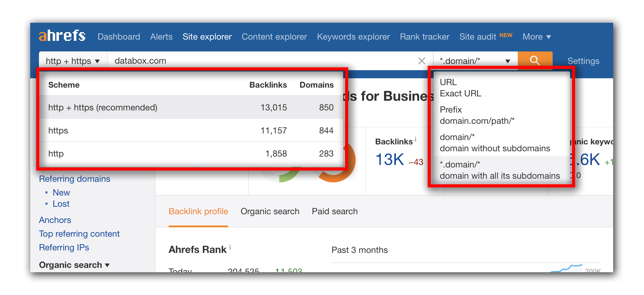
Task: Switch to the Paid search tab
Action: click(x=335, y=211)
